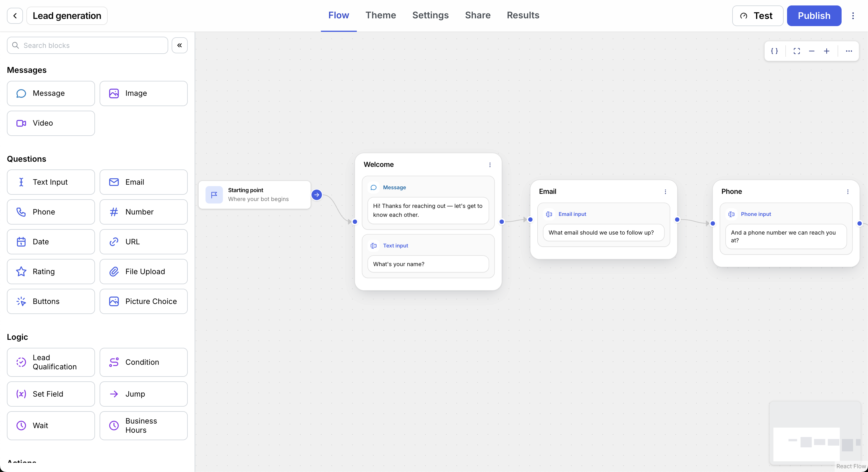Go back using the left chevron button

click(x=15, y=16)
